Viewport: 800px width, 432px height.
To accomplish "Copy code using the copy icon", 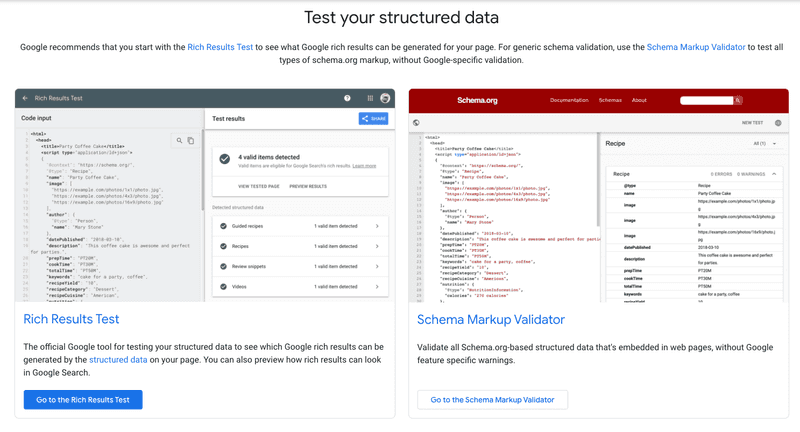I will click(x=191, y=140).
